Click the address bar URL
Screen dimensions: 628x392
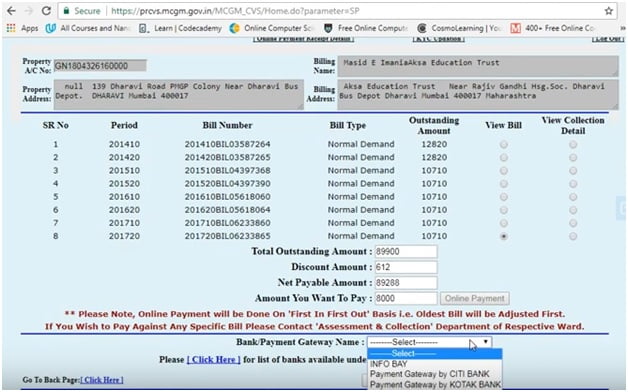(235, 11)
